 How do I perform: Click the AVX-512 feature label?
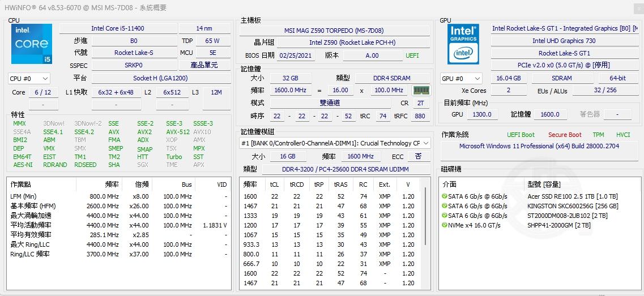tap(178, 132)
